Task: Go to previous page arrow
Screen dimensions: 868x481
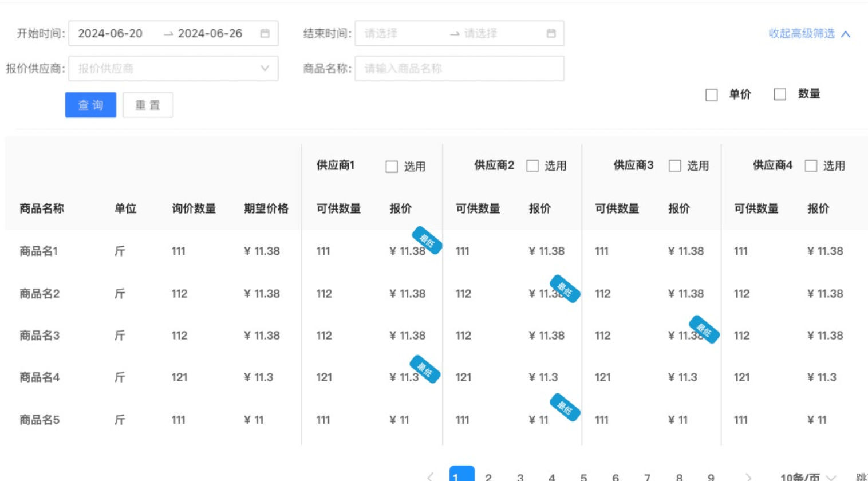Action: coord(431,476)
